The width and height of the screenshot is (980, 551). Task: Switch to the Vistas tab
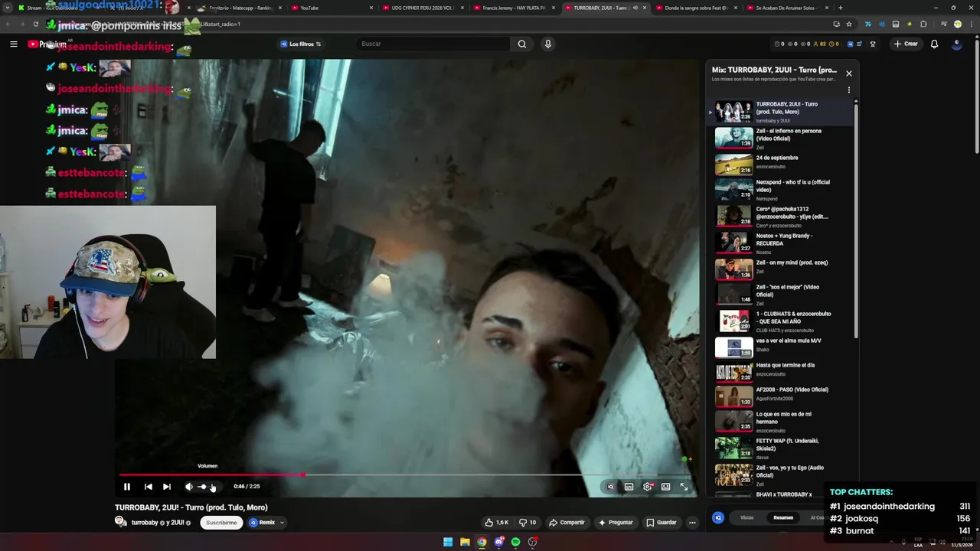tap(746, 517)
